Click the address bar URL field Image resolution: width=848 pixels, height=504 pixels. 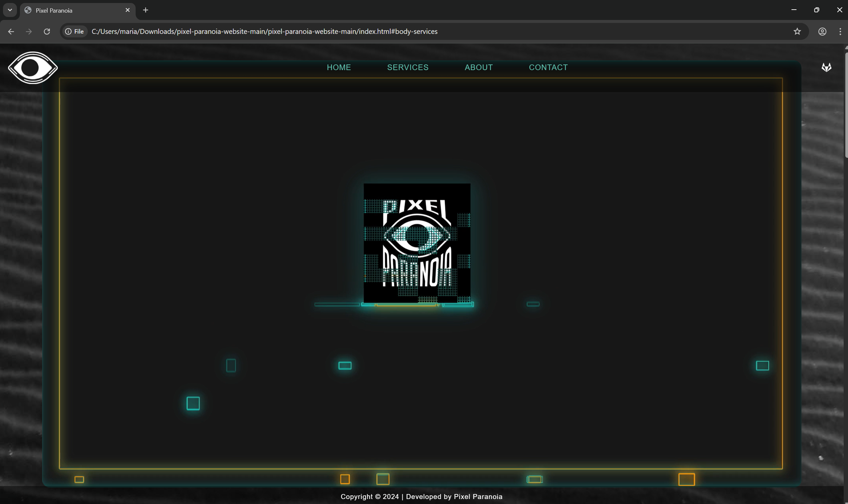click(264, 31)
